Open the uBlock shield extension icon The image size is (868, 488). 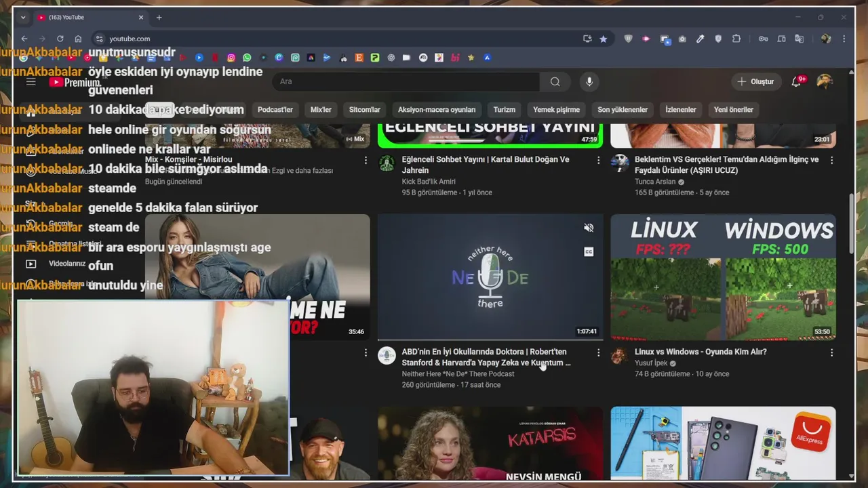tap(628, 39)
